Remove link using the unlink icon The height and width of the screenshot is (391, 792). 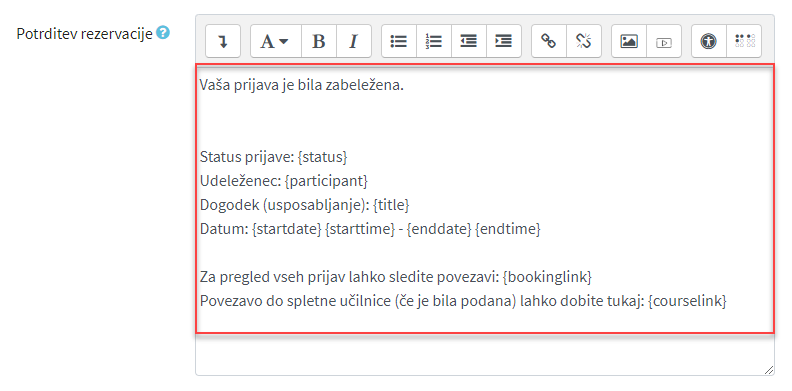tap(584, 41)
